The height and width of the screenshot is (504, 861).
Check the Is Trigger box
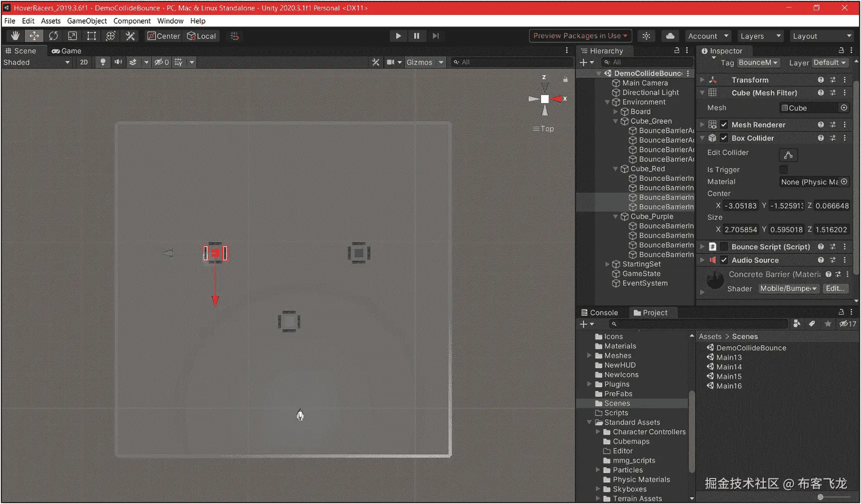[x=783, y=170]
